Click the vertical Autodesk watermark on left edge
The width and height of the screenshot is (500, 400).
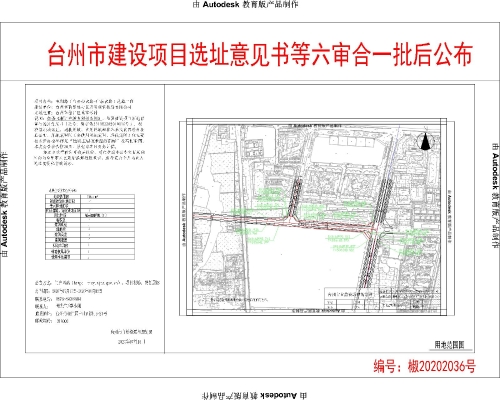click(5, 205)
